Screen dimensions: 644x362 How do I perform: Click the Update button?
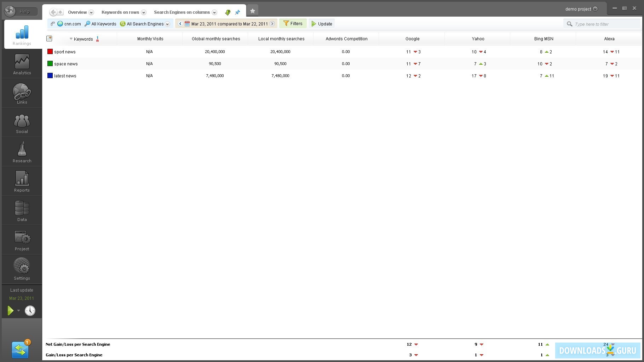point(322,24)
